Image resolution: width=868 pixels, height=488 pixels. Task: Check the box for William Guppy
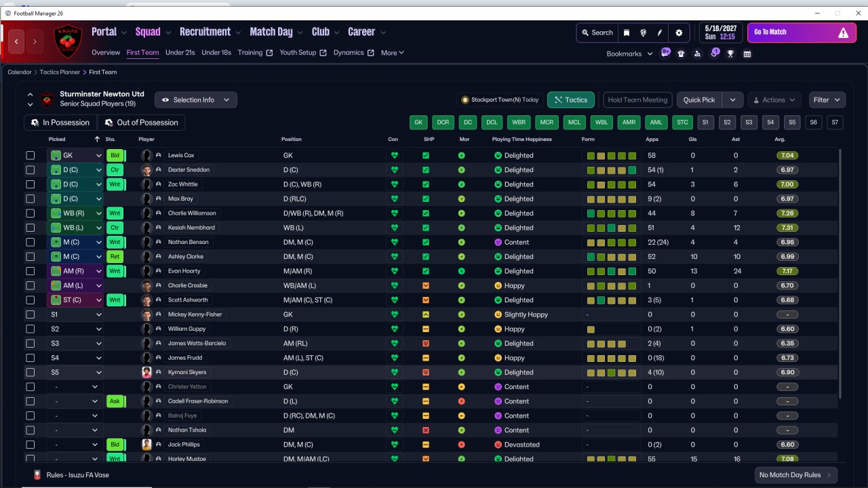(x=30, y=329)
